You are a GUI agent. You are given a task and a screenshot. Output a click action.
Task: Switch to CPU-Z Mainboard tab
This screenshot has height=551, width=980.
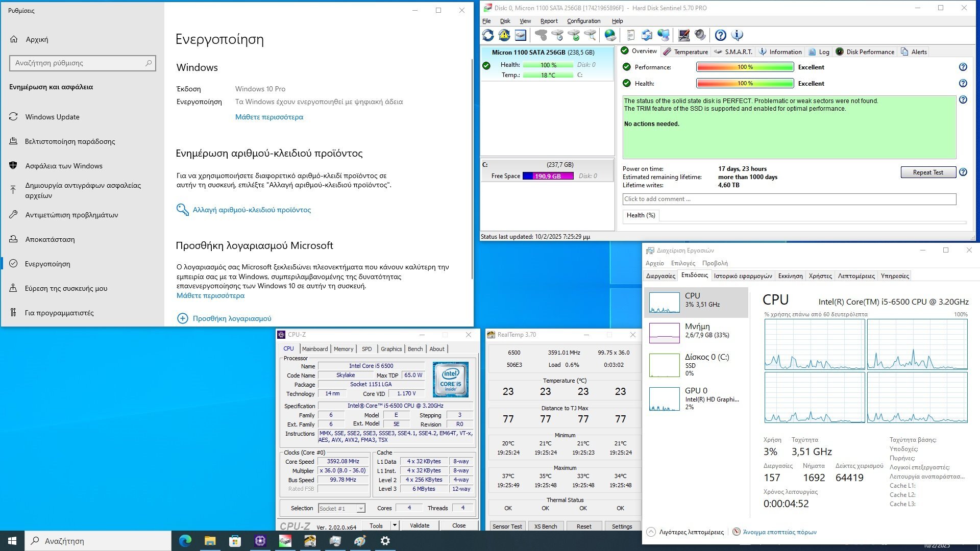pos(315,349)
